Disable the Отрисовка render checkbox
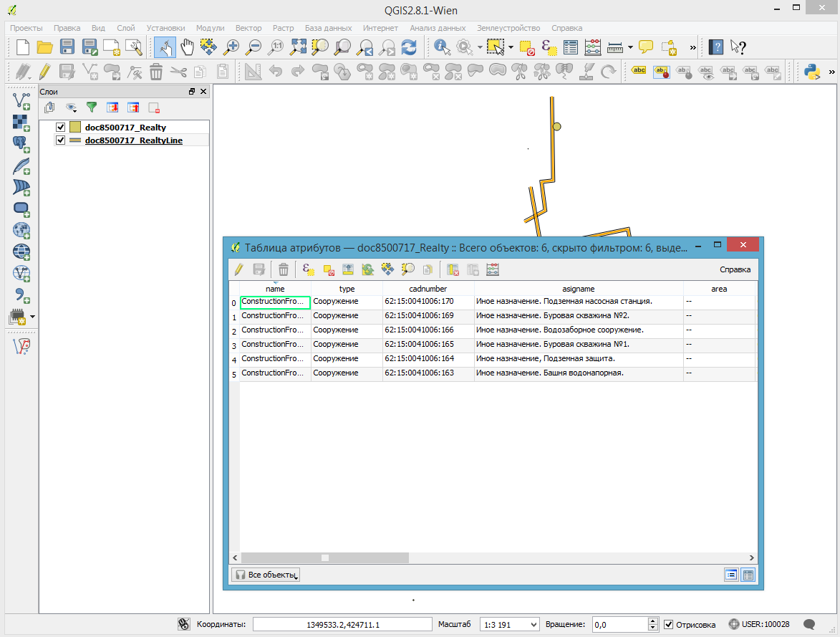Screen dimensions: 840x637 coord(669,625)
